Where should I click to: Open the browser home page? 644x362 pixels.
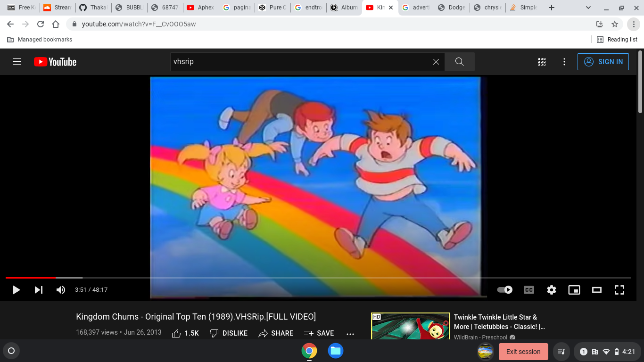pos(56,24)
